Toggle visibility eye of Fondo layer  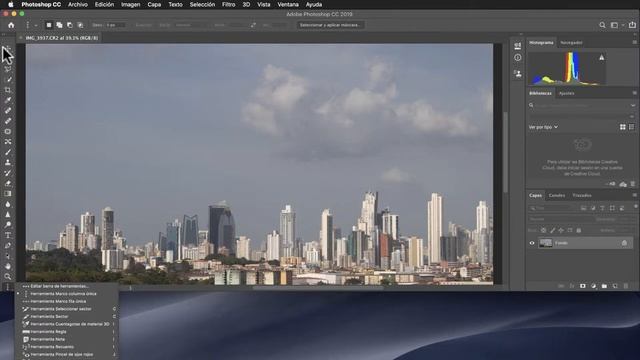pos(532,243)
